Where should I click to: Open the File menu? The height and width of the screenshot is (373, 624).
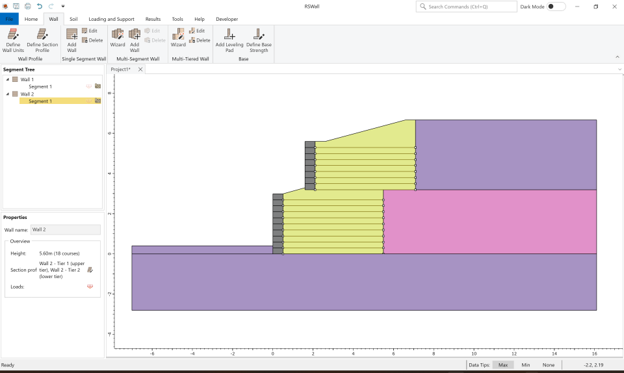[x=9, y=19]
